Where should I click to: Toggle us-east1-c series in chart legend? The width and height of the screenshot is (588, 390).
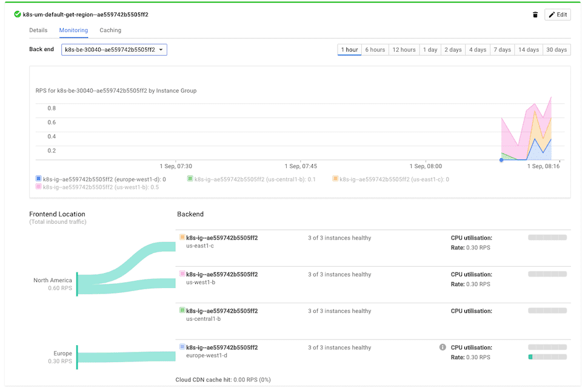335,179
